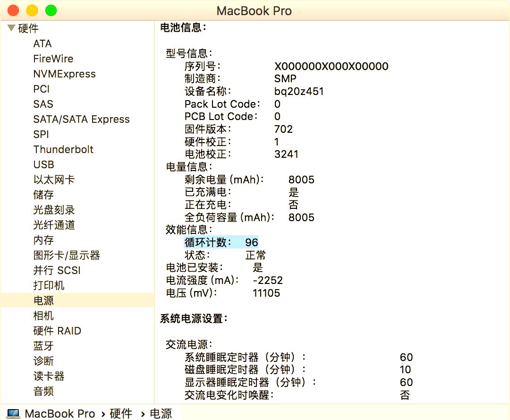Click the yellow minimize window button
The image size is (510, 420).
32,10
